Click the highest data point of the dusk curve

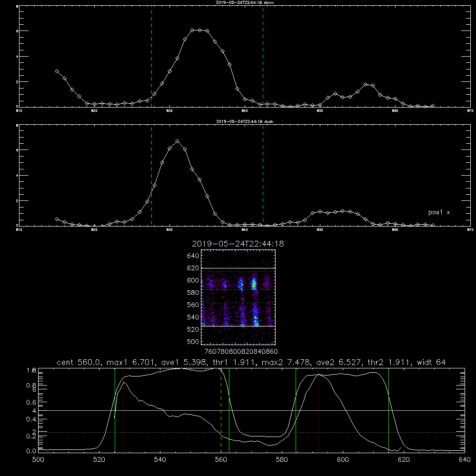177,141
